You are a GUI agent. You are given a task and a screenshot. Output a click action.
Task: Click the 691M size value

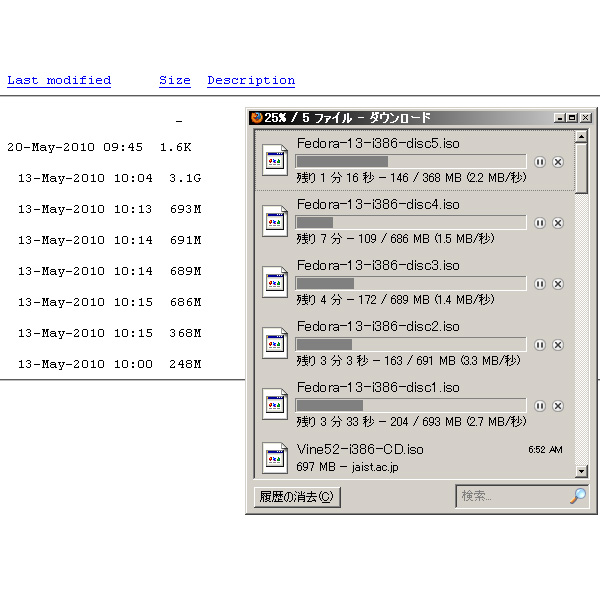(x=186, y=240)
